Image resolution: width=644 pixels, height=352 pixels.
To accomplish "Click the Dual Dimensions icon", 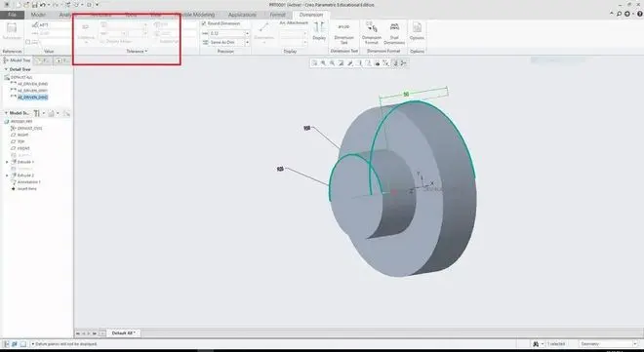I will [394, 32].
